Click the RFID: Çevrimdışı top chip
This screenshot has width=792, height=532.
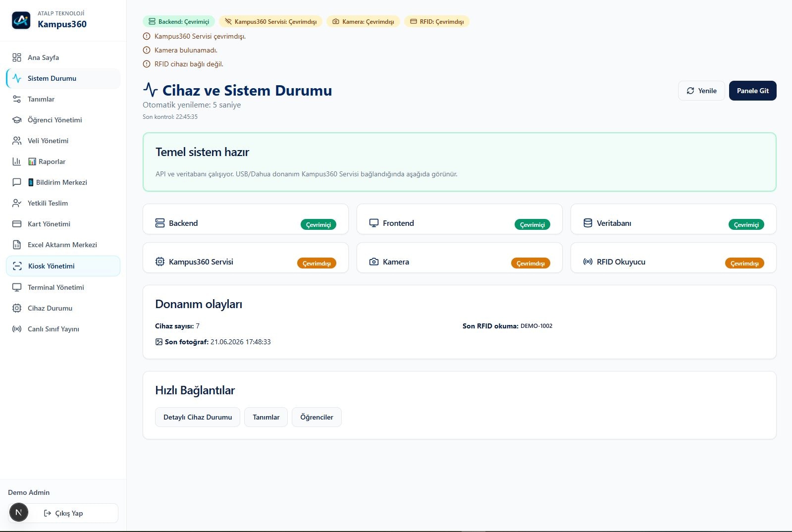click(x=437, y=21)
